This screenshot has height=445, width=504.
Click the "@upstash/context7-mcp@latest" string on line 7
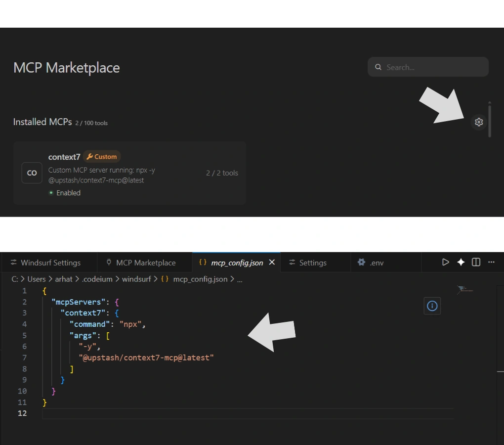146,357
